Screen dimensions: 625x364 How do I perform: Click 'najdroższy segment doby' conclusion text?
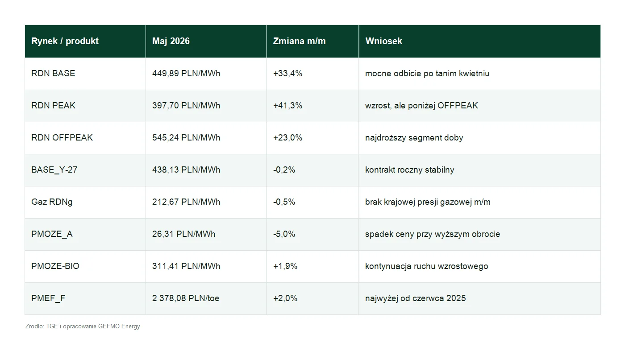[x=414, y=137]
